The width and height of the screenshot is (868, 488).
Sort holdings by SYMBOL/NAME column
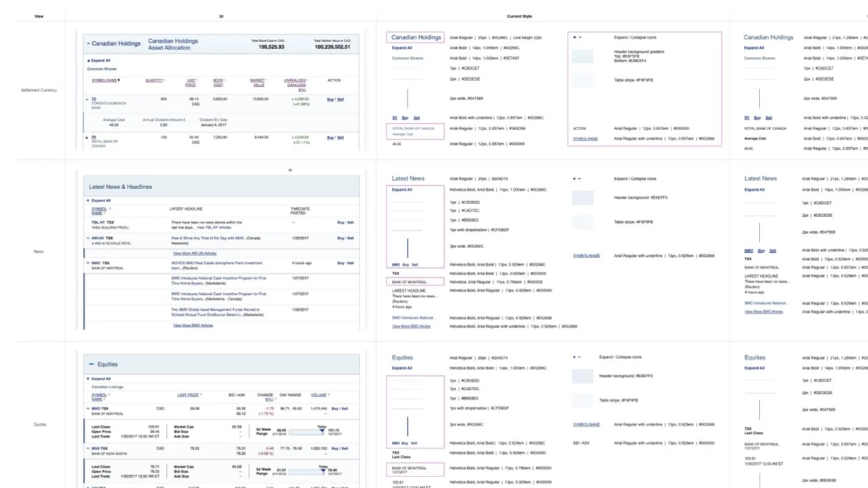106,81
